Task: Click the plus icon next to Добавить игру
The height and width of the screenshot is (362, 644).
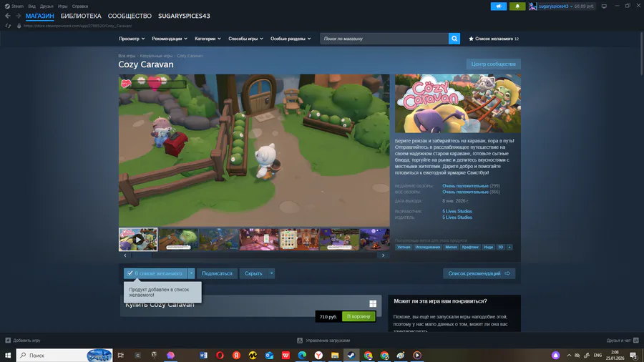Action: pos(8,341)
